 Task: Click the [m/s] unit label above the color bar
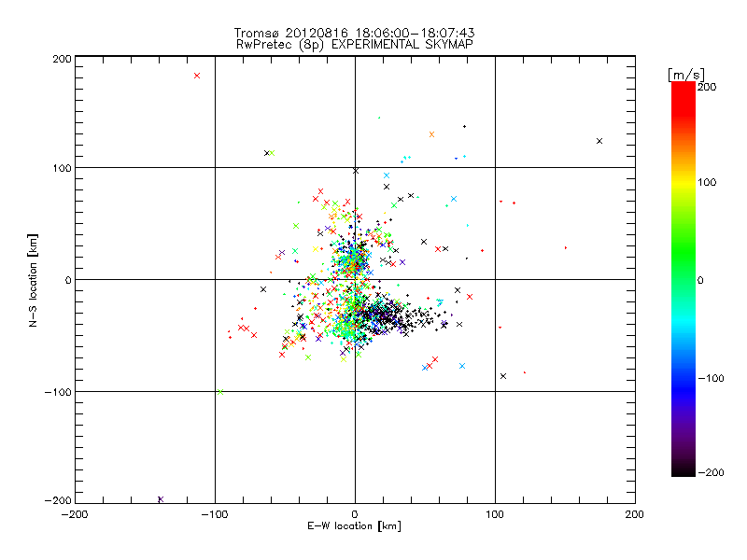click(686, 75)
